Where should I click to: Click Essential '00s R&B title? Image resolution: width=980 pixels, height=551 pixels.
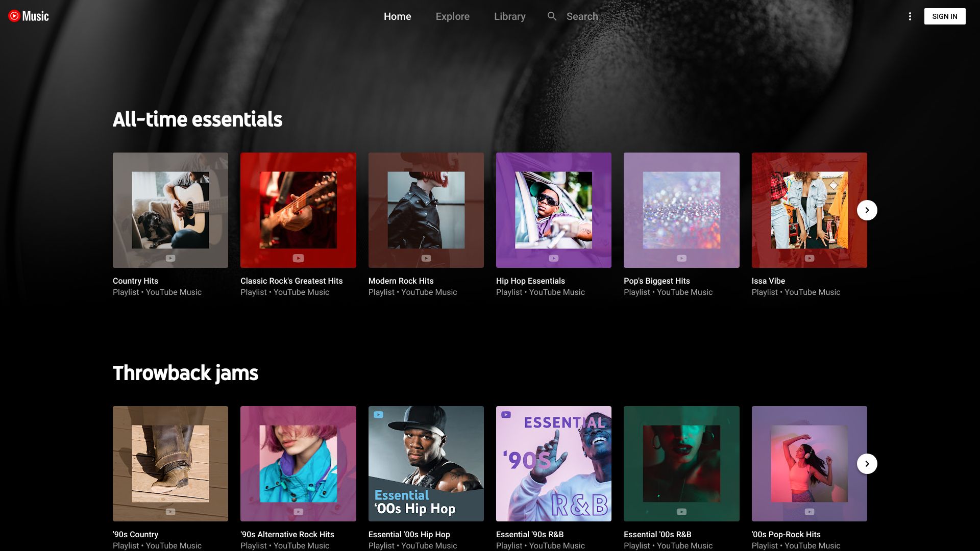657,535
